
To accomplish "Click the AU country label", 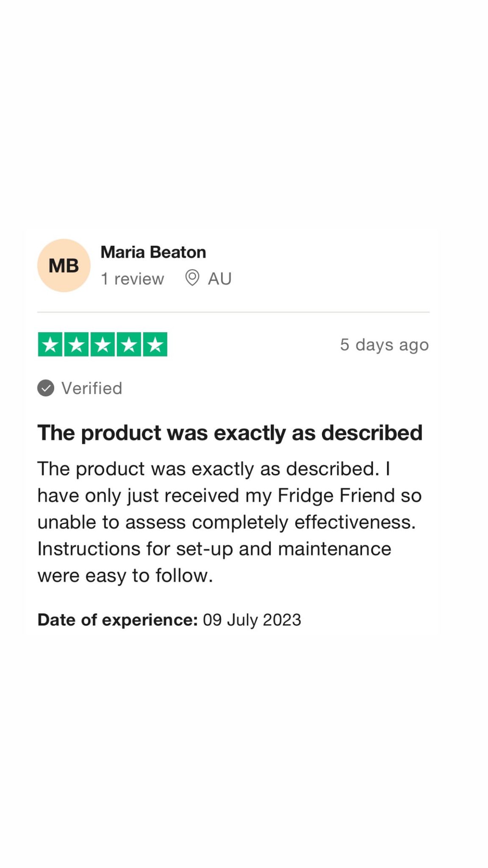I will (x=220, y=279).
